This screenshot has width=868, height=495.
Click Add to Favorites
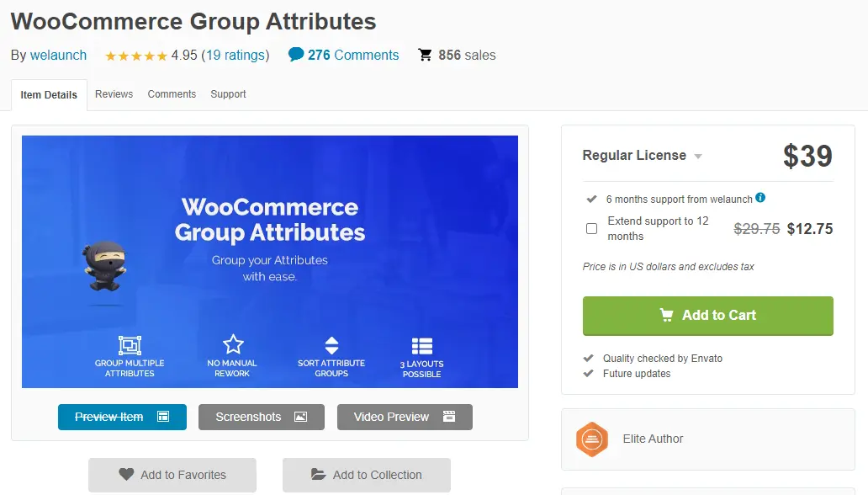[172, 475]
